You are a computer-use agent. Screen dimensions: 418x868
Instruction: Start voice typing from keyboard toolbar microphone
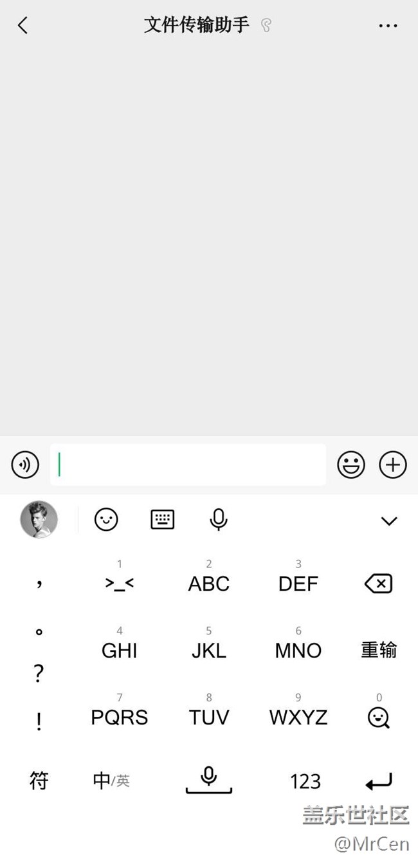219,519
